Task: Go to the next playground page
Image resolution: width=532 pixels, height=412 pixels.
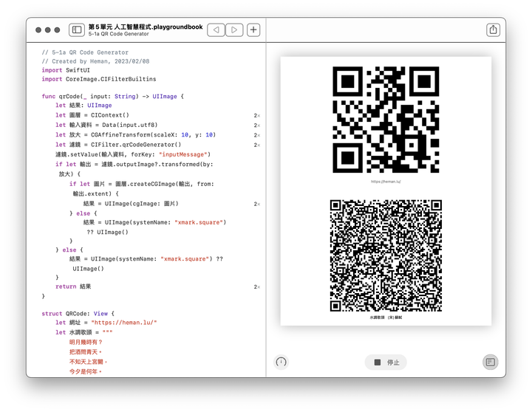Action: pyautogui.click(x=234, y=30)
